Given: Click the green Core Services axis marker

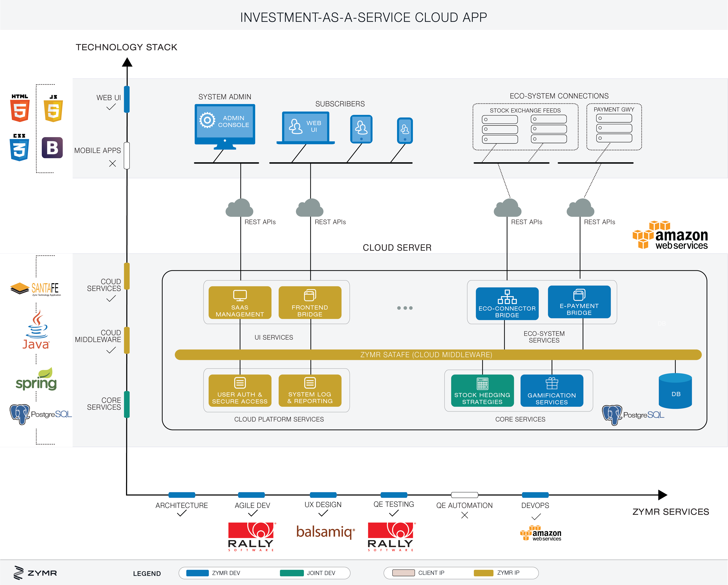Looking at the screenshot, I should tap(127, 404).
